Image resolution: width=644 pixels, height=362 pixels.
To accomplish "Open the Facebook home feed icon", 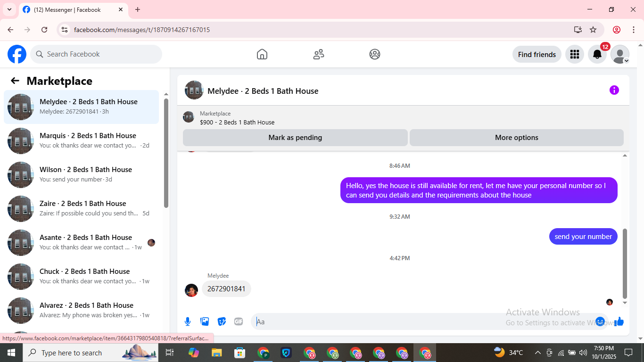I will point(262,54).
